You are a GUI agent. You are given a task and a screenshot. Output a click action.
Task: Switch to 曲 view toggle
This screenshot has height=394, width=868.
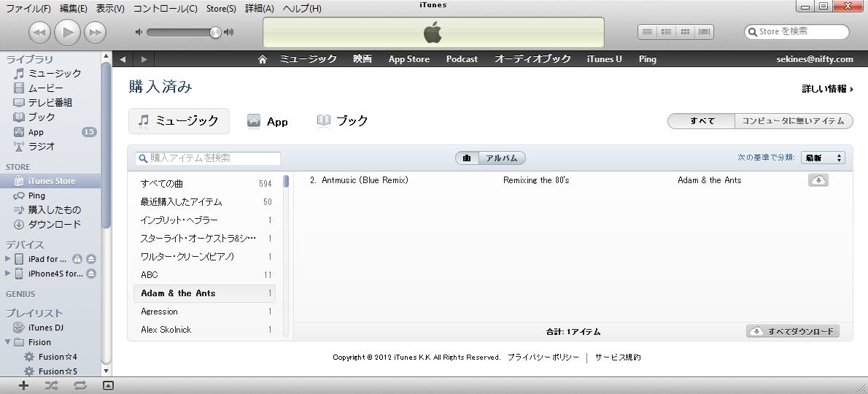468,158
